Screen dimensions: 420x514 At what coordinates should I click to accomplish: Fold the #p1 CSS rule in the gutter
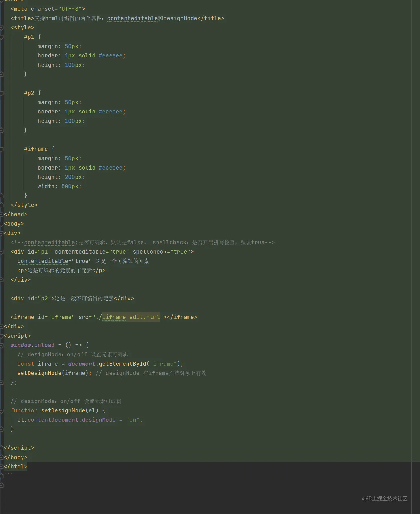pyautogui.click(x=1, y=37)
